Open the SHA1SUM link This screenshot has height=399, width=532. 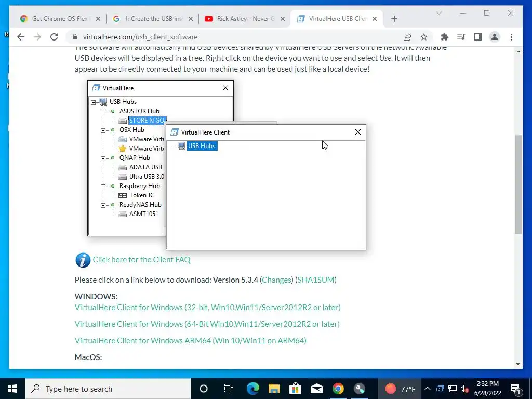pos(316,280)
